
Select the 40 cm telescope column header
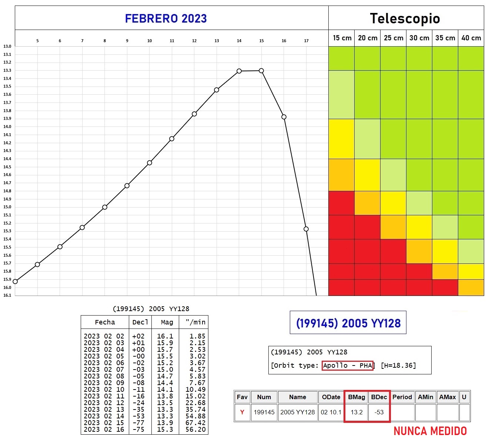coord(471,38)
